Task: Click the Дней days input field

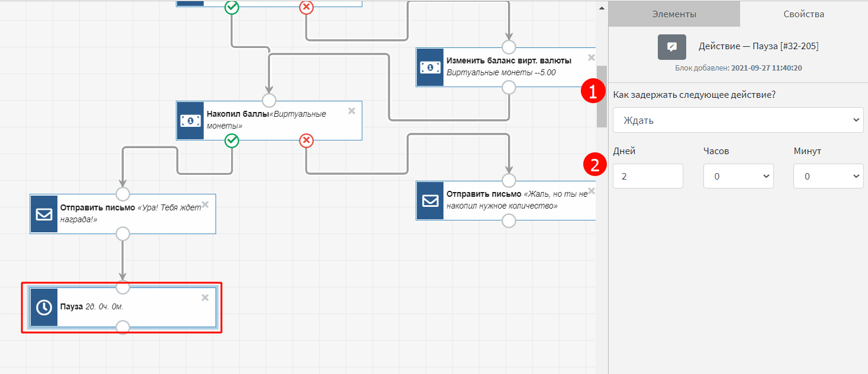Action: 648,176
